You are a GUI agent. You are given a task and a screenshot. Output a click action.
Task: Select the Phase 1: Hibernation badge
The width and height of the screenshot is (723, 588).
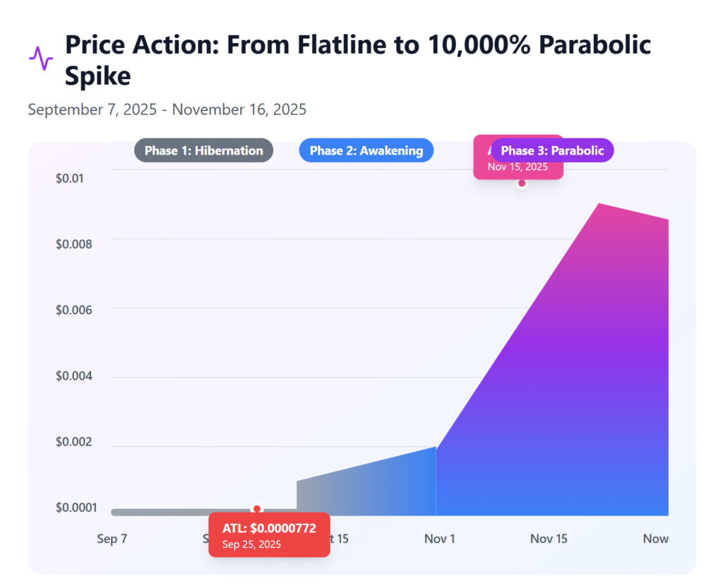(x=203, y=150)
